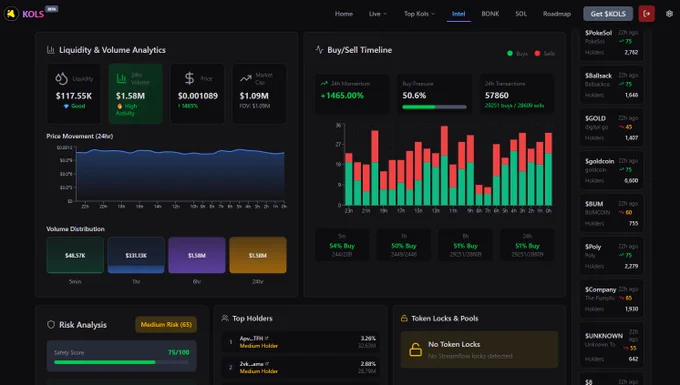The width and height of the screenshot is (680, 385).
Task: Open the $BUM token card
Action: 611,213
